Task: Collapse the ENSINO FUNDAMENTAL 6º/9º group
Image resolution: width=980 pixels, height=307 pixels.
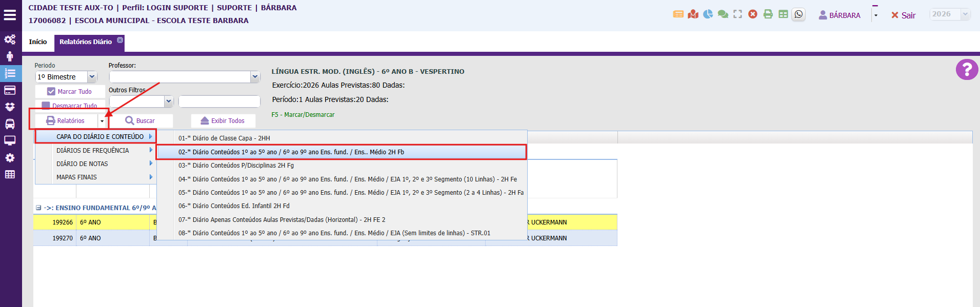Action: pos(38,208)
